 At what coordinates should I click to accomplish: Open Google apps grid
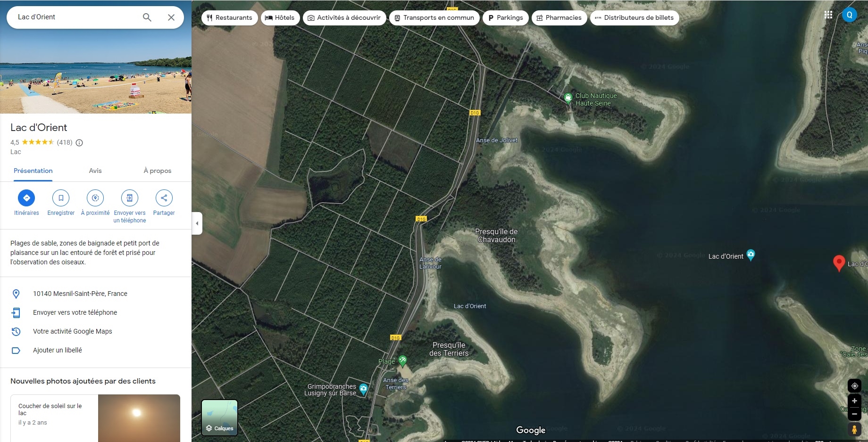[x=828, y=15]
